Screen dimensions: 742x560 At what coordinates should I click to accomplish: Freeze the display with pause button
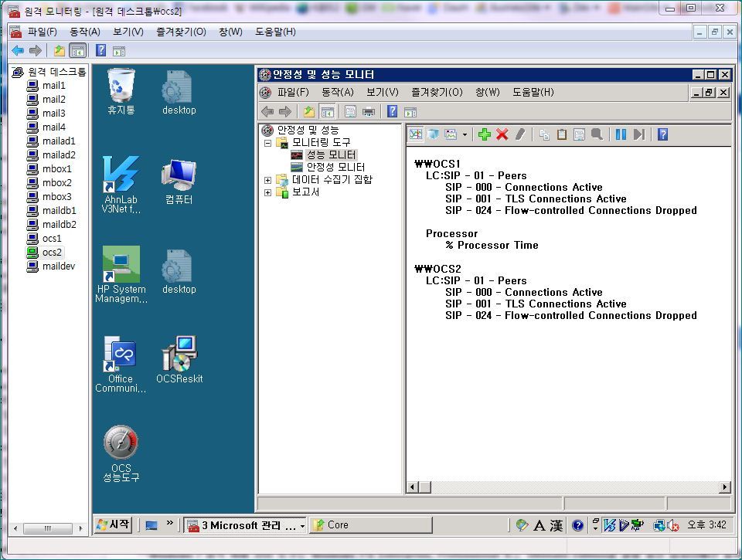621,135
